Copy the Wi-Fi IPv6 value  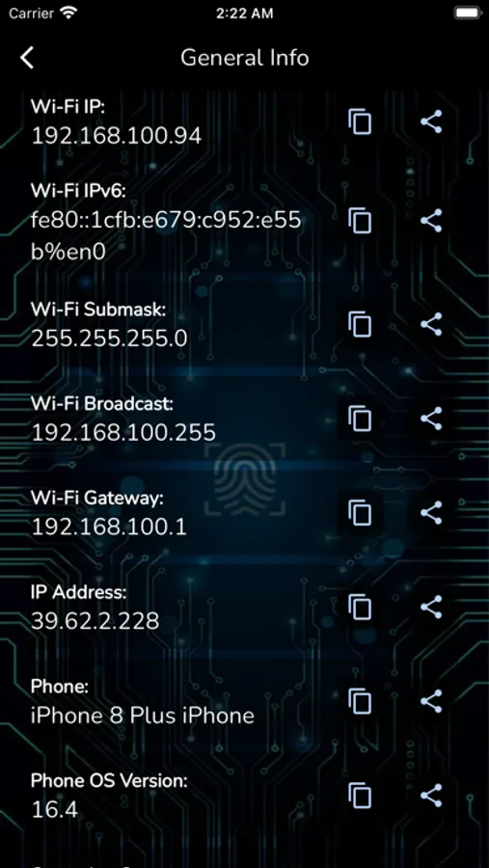point(360,220)
